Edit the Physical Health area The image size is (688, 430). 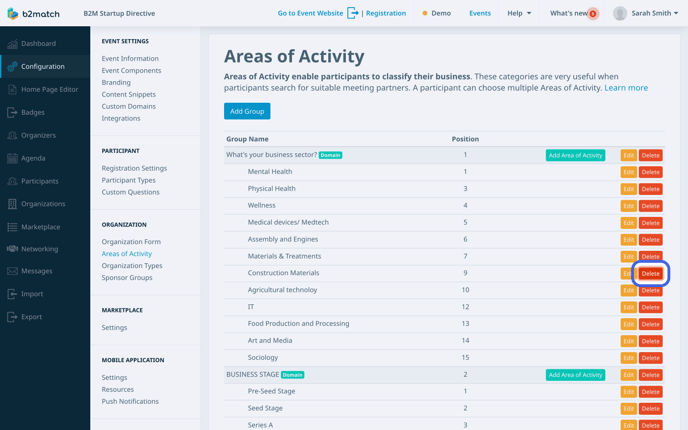pos(628,189)
